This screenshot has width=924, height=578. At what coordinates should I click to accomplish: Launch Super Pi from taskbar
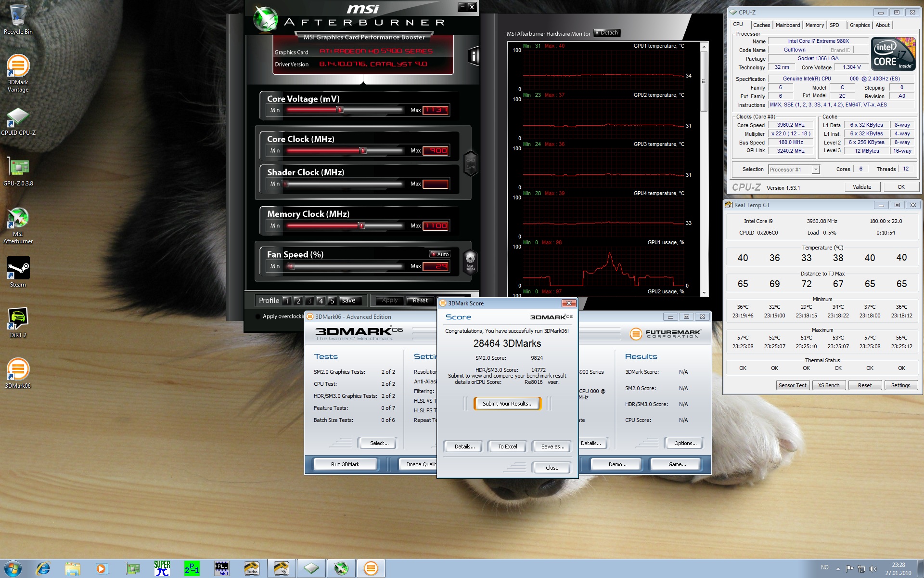[162, 569]
